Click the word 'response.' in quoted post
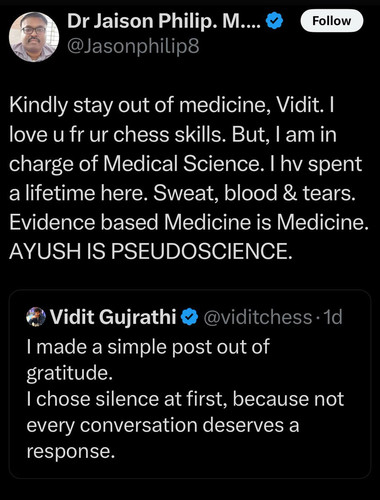Screen dimensions: 380x500 71,452
